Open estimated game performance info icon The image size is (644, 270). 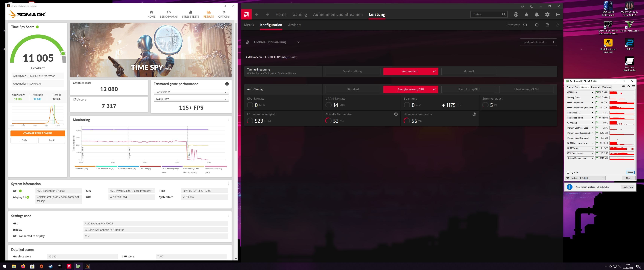click(x=227, y=84)
